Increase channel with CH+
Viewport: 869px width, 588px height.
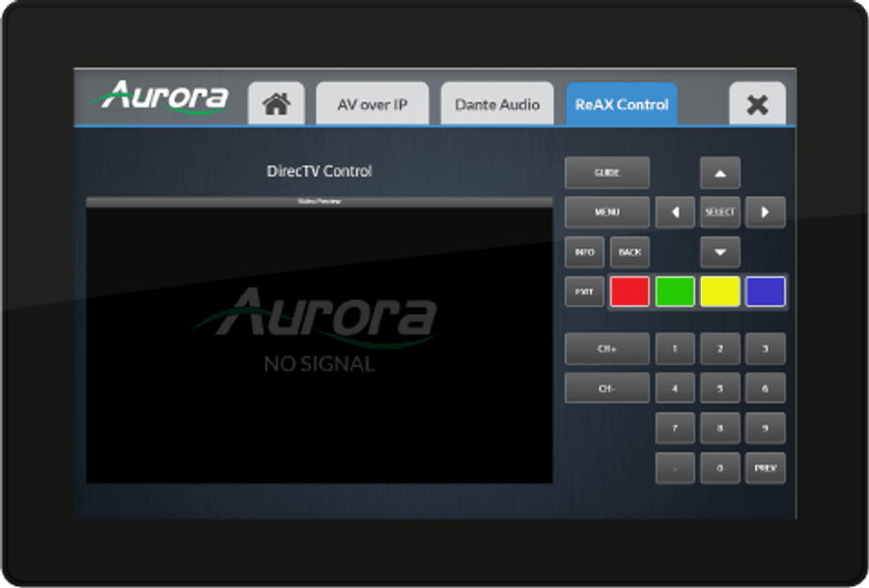click(607, 349)
